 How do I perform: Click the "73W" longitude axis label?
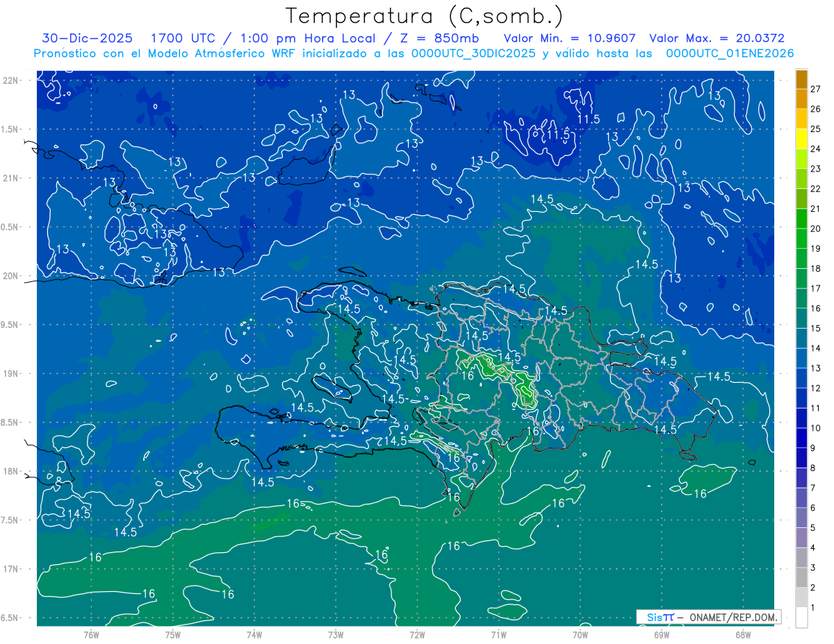point(336,634)
